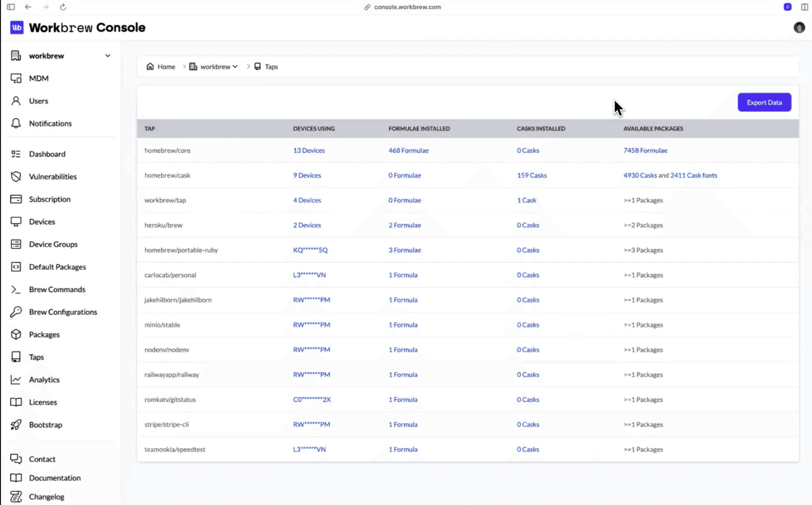Click the Brew Commands terminal icon

[16, 290]
